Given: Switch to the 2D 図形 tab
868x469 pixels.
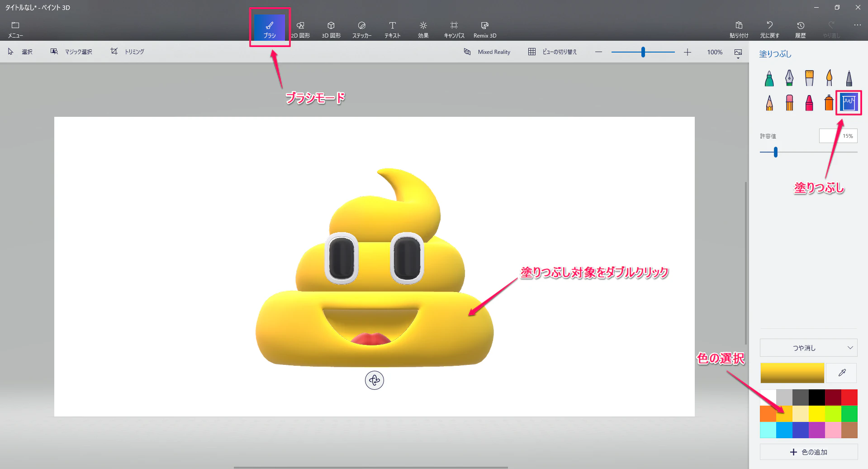Looking at the screenshot, I should click(x=300, y=29).
